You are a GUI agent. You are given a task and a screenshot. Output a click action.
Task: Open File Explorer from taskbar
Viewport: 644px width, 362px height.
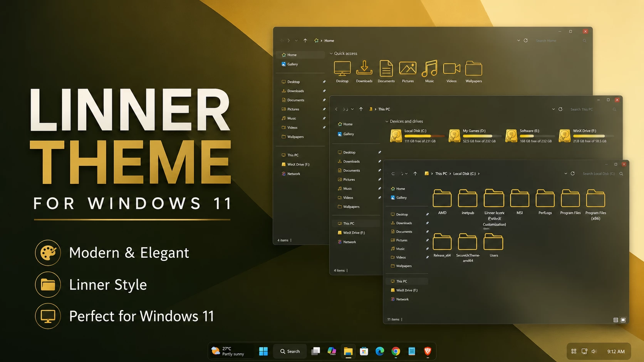348,351
